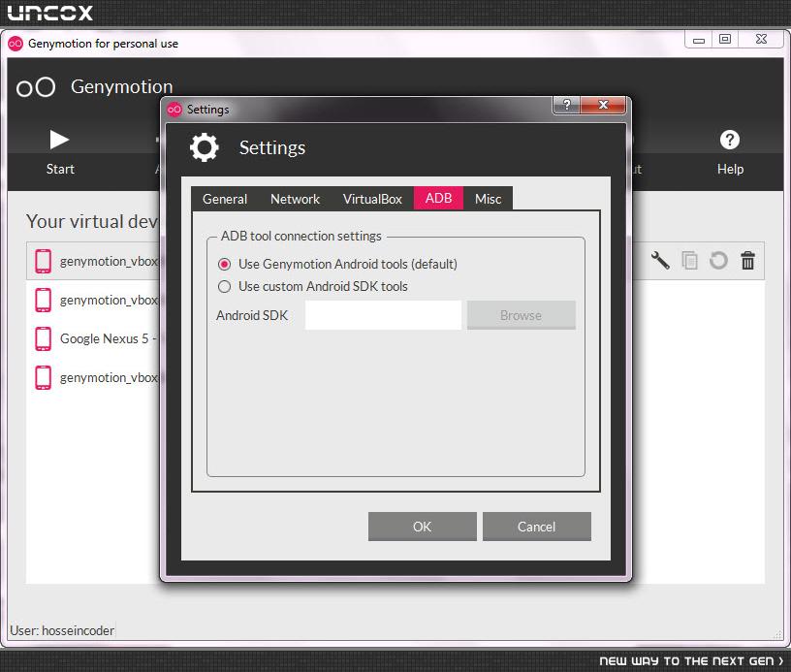Click the OK button
The height and width of the screenshot is (672, 791).
coord(423,527)
